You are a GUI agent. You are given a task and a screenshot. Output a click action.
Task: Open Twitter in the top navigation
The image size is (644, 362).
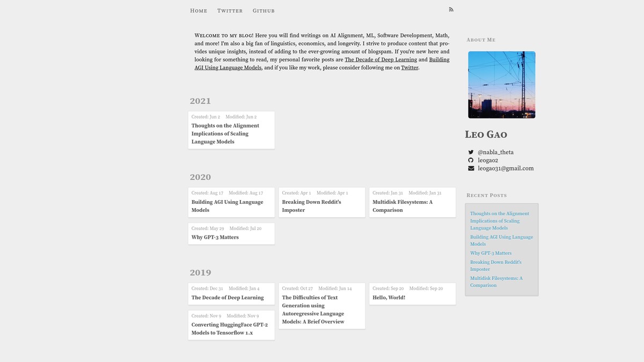[x=230, y=11]
